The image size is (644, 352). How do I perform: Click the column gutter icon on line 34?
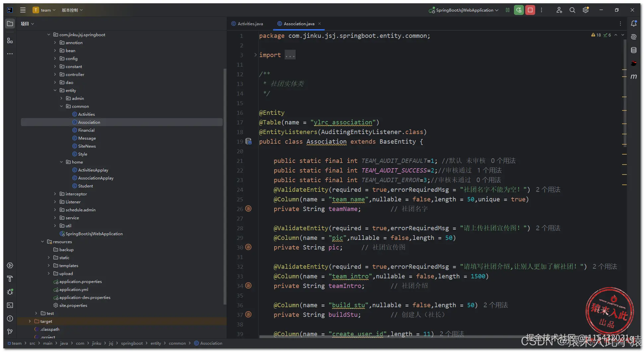click(248, 286)
